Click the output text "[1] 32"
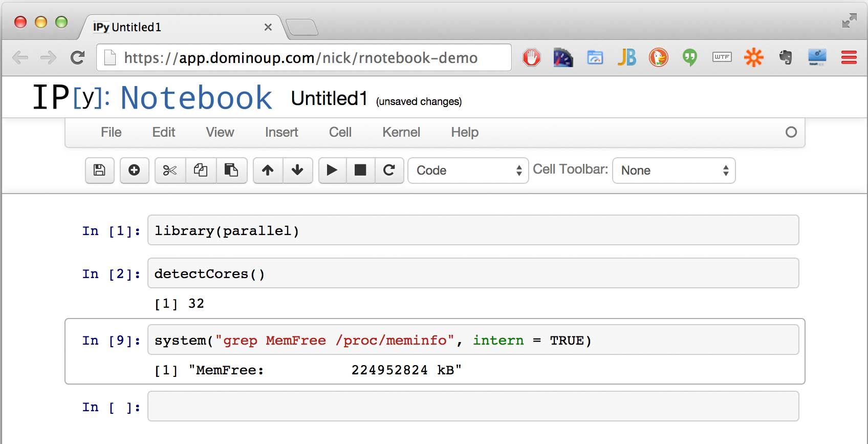 pyautogui.click(x=179, y=304)
